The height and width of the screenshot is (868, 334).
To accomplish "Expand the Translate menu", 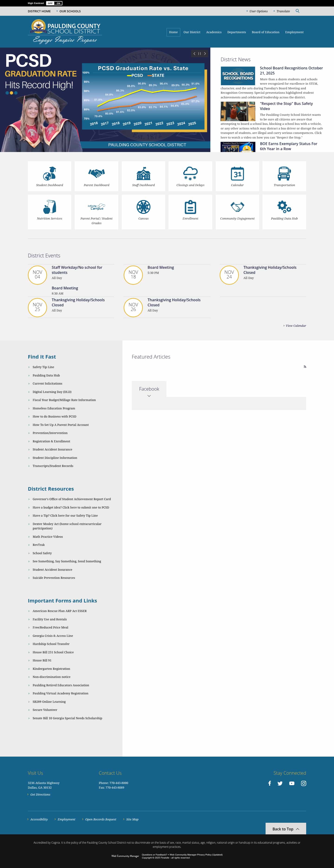I will pos(282,11).
